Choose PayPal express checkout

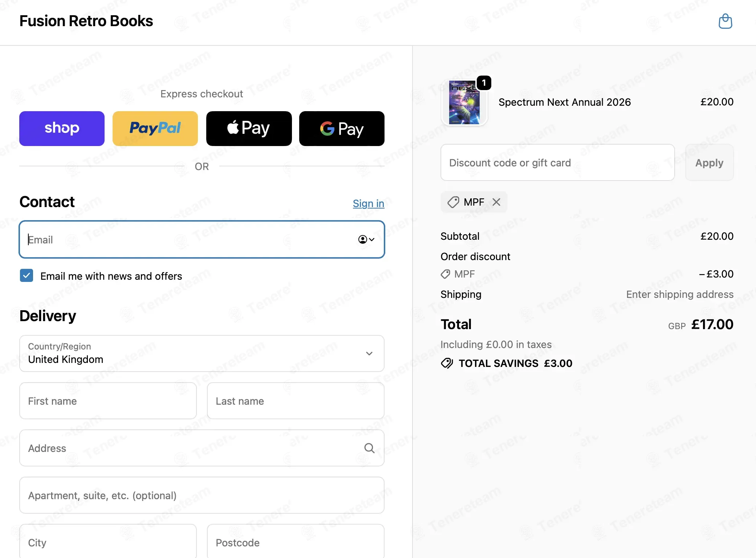tap(155, 129)
